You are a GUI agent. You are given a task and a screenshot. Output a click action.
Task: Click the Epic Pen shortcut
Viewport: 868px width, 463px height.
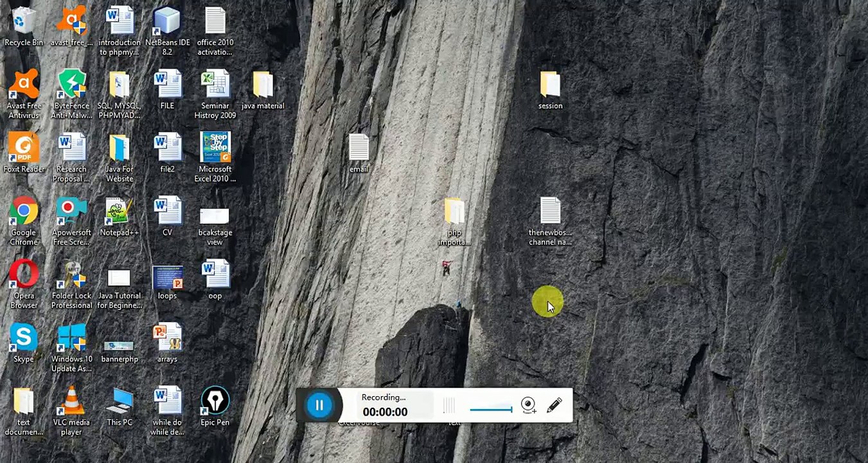click(215, 406)
